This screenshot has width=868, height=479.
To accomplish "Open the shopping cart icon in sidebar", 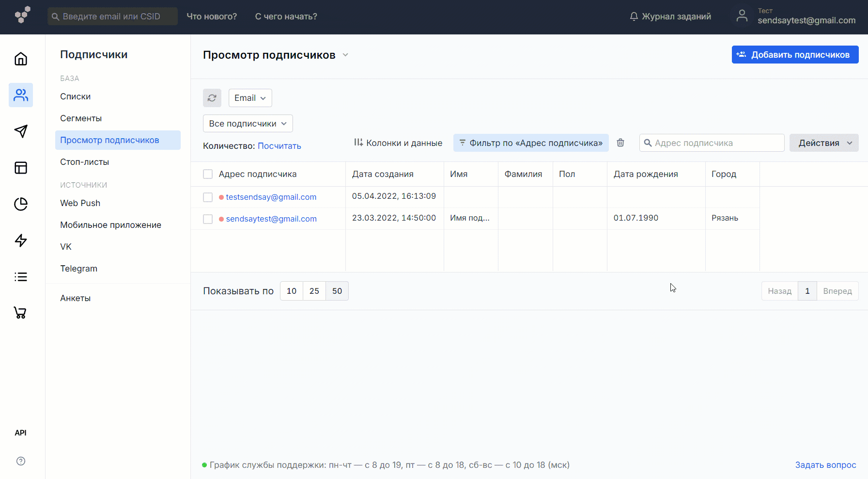I will (x=20, y=313).
